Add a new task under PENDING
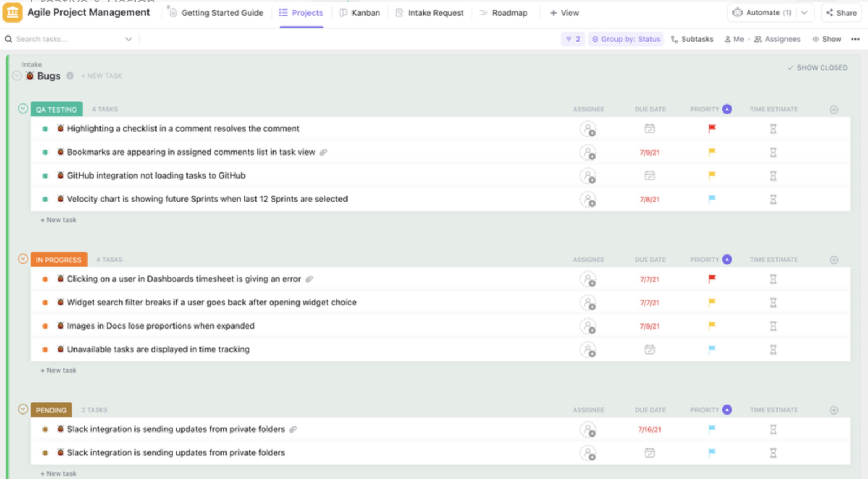This screenshot has height=479, width=868. (x=58, y=473)
